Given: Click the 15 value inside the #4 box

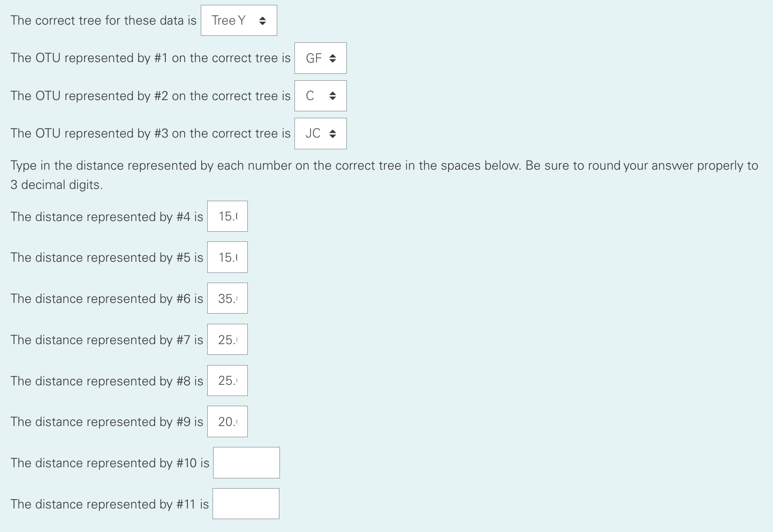Looking at the screenshot, I should coord(225,216).
